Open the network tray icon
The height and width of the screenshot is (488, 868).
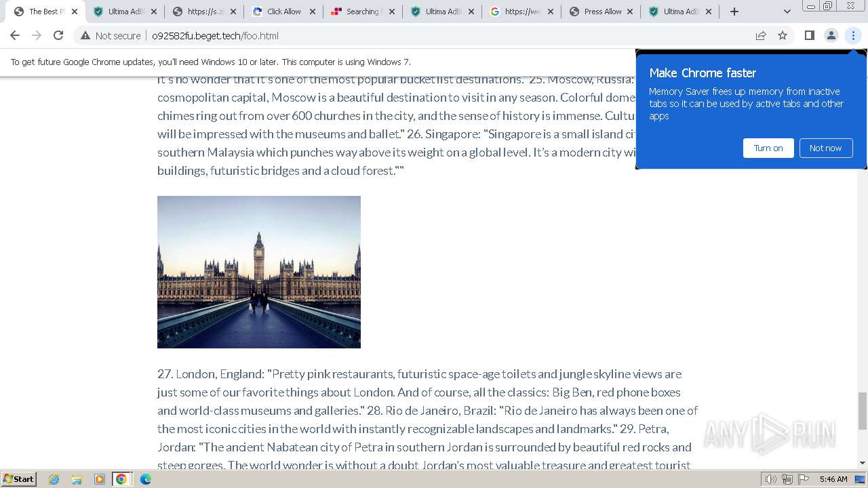click(x=787, y=479)
